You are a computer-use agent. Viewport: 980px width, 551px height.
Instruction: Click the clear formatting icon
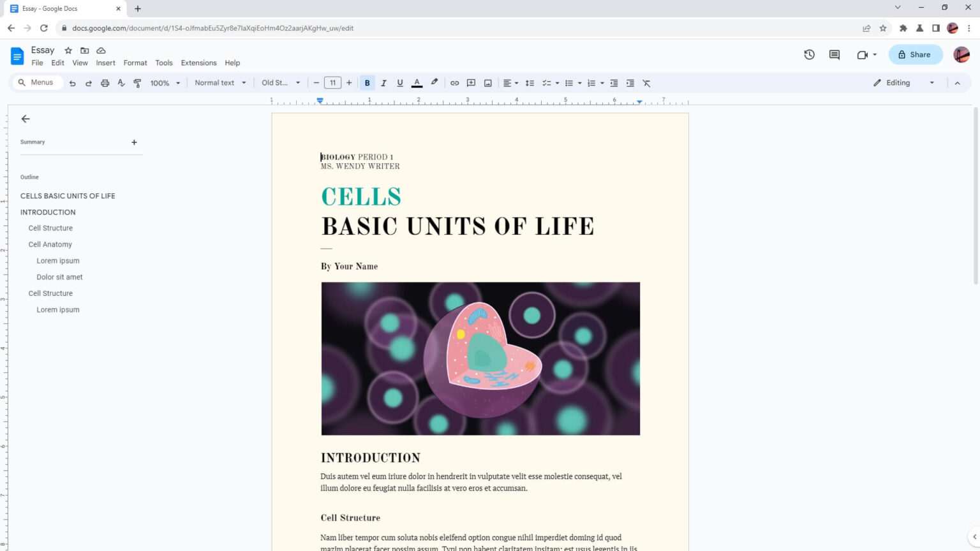coord(646,82)
